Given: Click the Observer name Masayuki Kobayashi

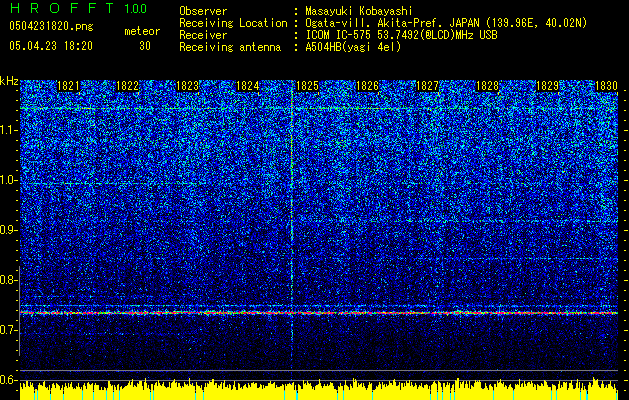Looking at the screenshot, I should 359,12.
